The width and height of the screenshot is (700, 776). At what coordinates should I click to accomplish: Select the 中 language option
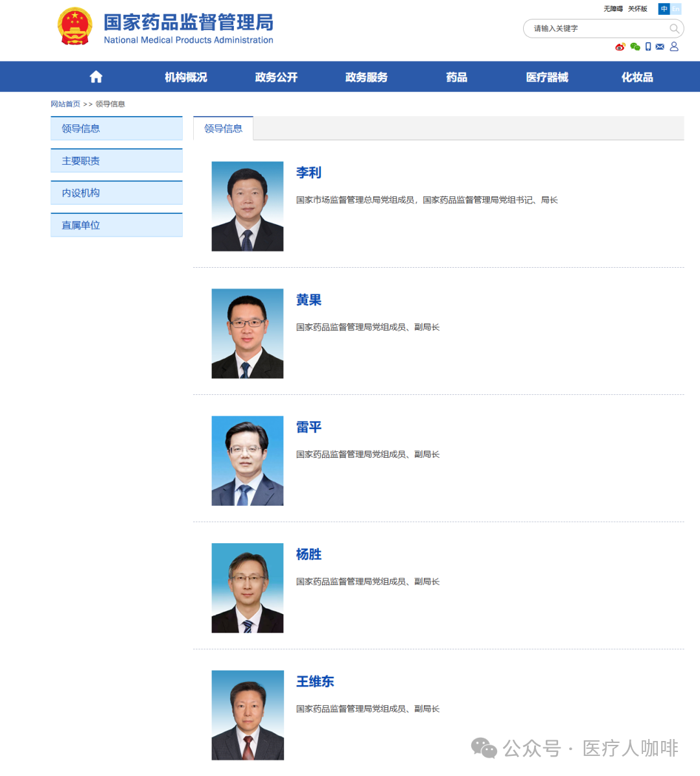(x=664, y=9)
